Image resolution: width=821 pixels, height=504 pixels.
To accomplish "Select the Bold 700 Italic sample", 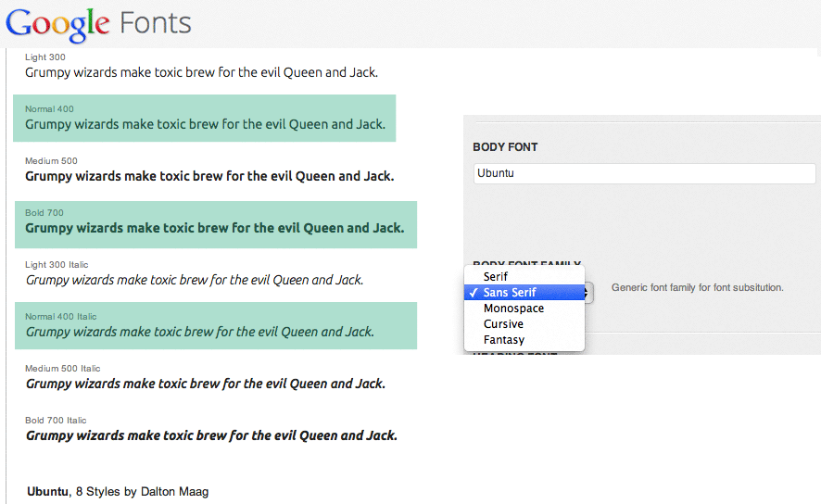I will coord(211,429).
